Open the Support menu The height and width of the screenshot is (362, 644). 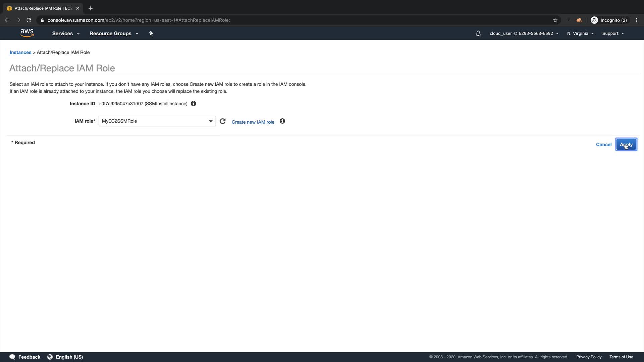(x=613, y=34)
